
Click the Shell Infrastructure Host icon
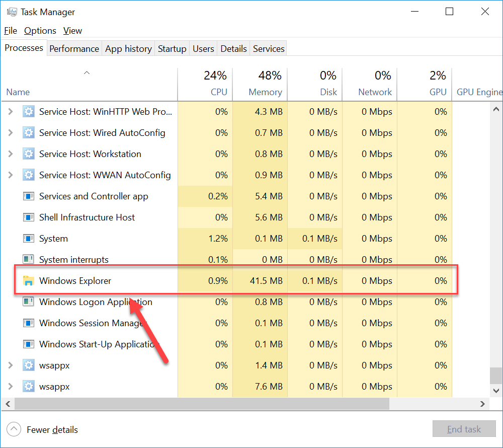pyautogui.click(x=29, y=217)
